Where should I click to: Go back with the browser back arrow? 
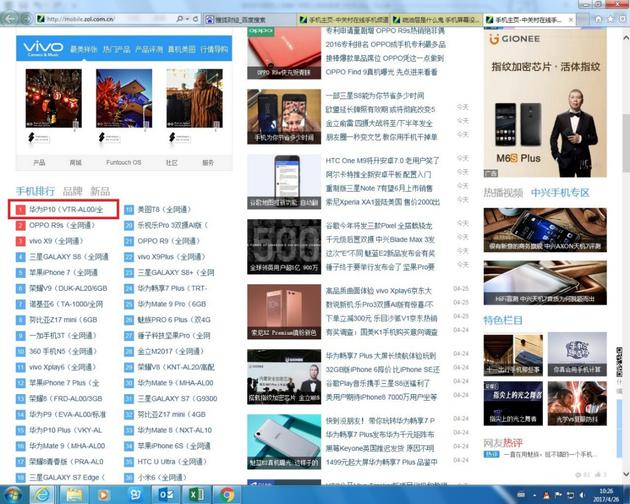(10, 19)
